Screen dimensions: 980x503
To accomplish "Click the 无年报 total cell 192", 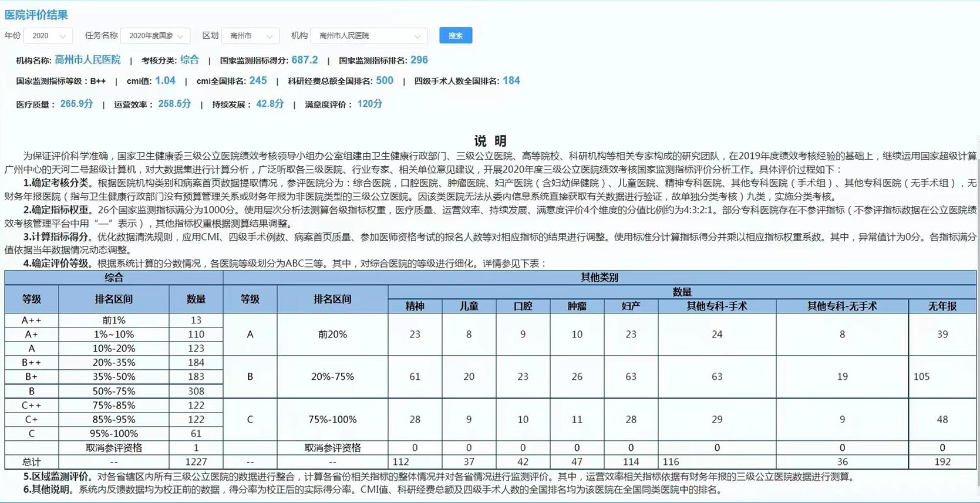I will [x=942, y=462].
